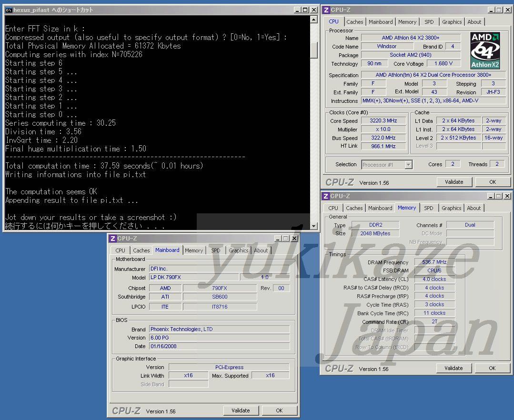
Task: Click the DRAM Frequency value 536.7 MHz
Action: (434, 262)
